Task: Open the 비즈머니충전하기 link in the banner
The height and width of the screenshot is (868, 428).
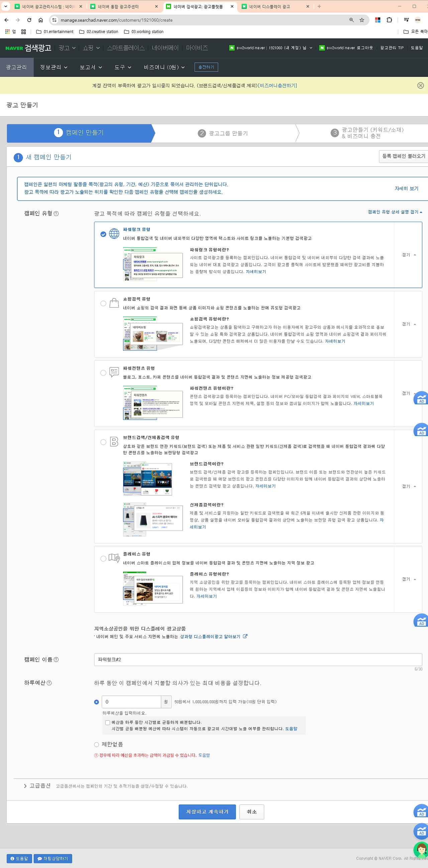Action: (x=277, y=86)
